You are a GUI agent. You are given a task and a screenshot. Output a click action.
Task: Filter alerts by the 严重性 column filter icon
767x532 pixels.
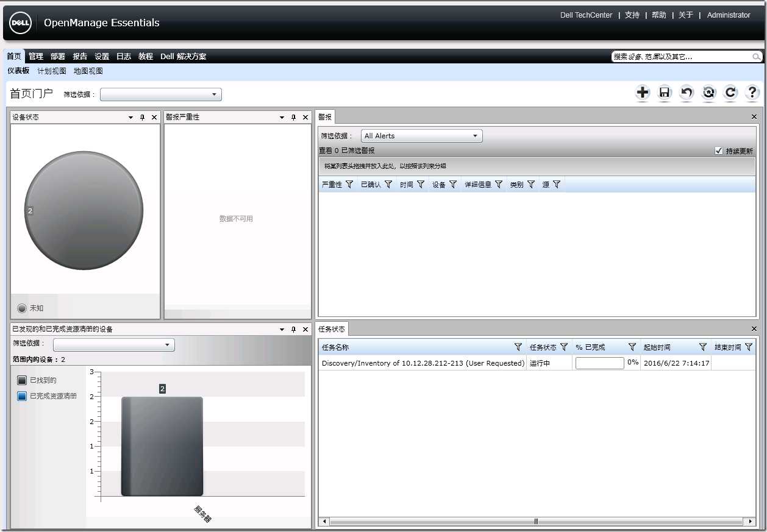click(x=349, y=184)
